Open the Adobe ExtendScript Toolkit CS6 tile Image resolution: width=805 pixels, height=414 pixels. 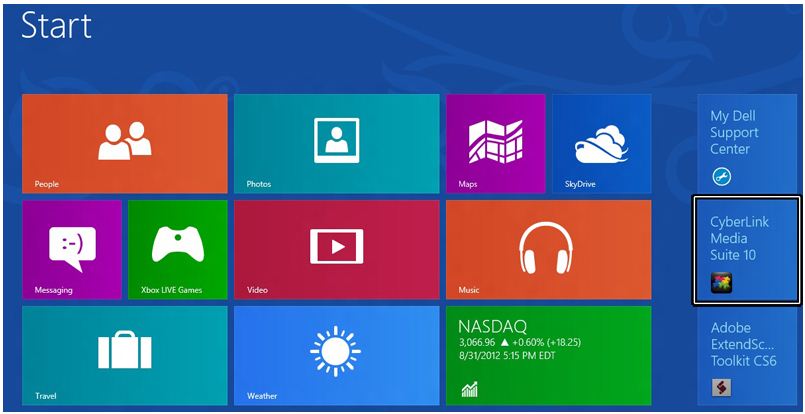(x=748, y=355)
